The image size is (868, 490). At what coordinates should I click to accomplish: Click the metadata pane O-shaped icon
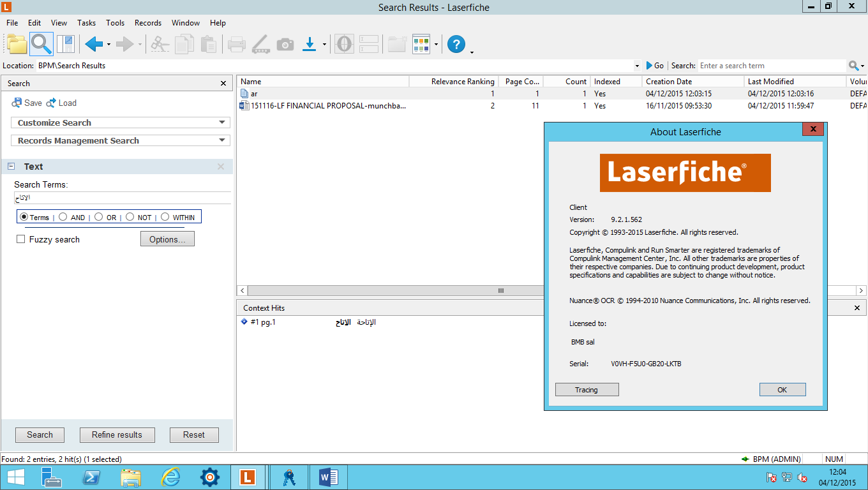click(x=344, y=44)
